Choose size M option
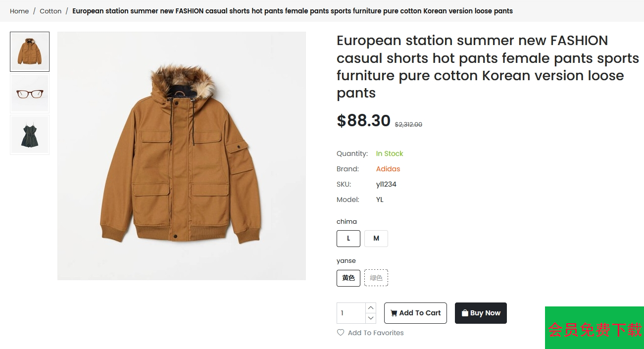Image resolution: width=644 pixels, height=349 pixels. coord(376,239)
